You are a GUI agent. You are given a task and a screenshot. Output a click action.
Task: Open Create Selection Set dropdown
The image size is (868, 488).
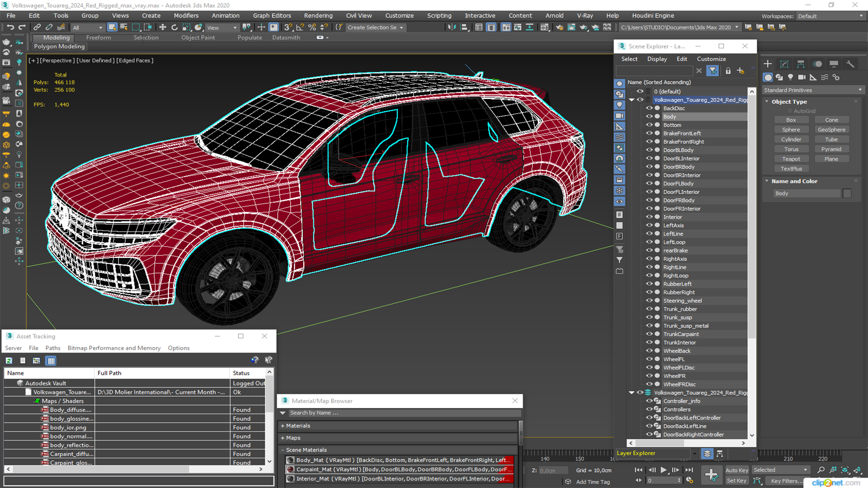[x=375, y=28]
